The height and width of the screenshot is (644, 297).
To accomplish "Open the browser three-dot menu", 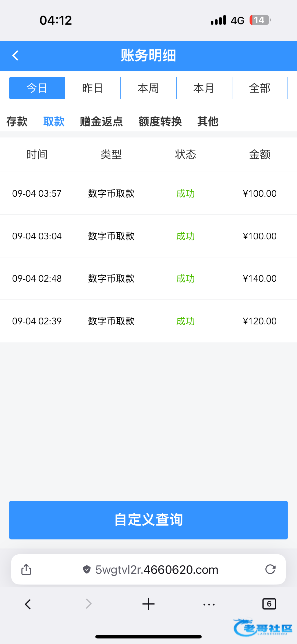I will pyautogui.click(x=209, y=604).
